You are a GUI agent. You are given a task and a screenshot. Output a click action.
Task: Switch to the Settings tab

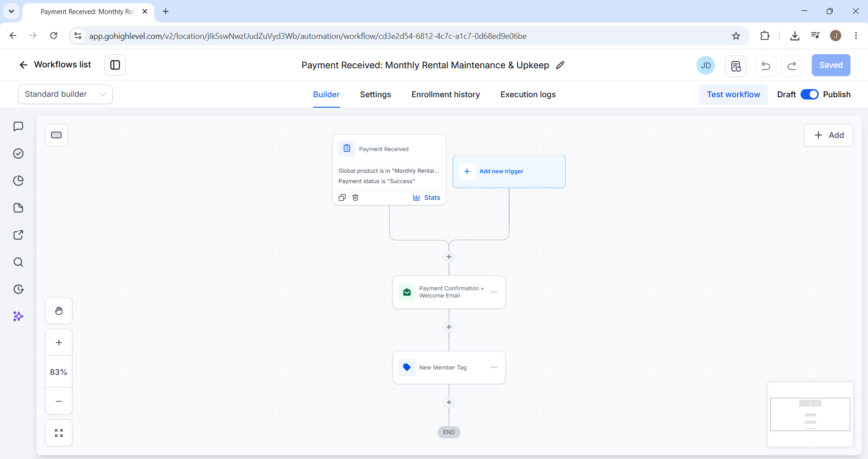point(375,95)
